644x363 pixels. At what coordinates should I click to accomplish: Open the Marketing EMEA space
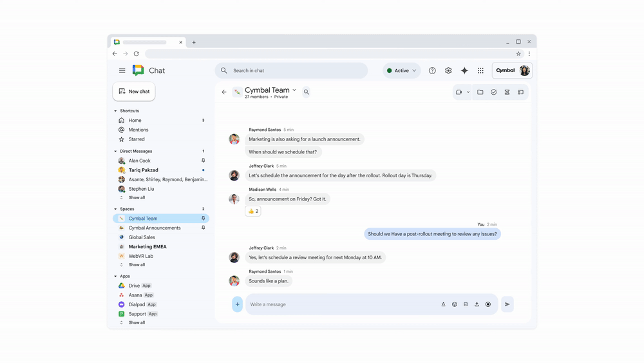pos(147,246)
